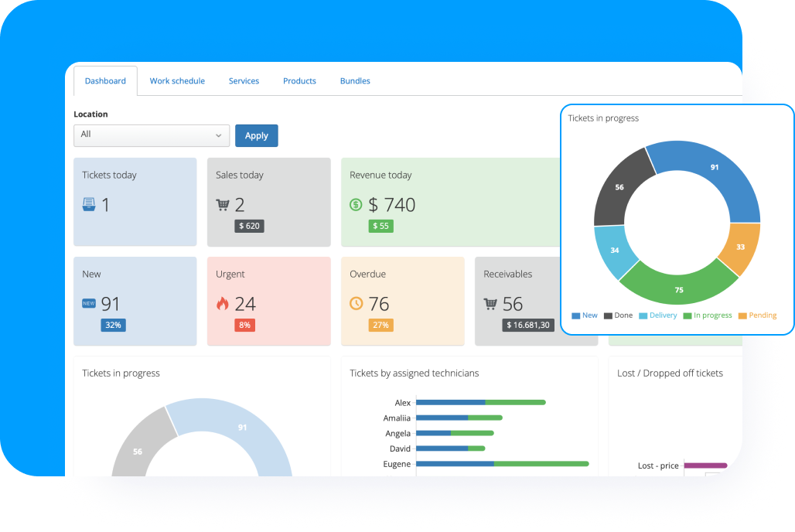The image size is (795, 532).
Task: Click the tickets icon in Tickets today card
Action: pyautogui.click(x=90, y=203)
